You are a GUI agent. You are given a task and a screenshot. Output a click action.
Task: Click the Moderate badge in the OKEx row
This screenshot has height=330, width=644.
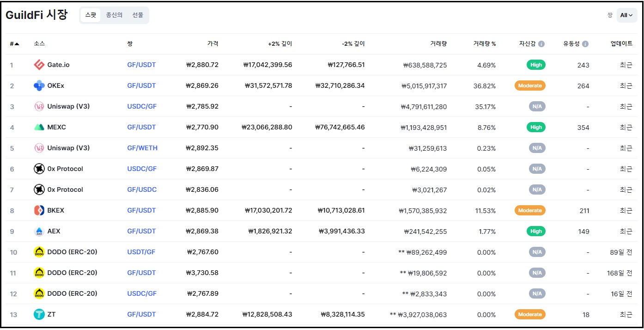(530, 86)
